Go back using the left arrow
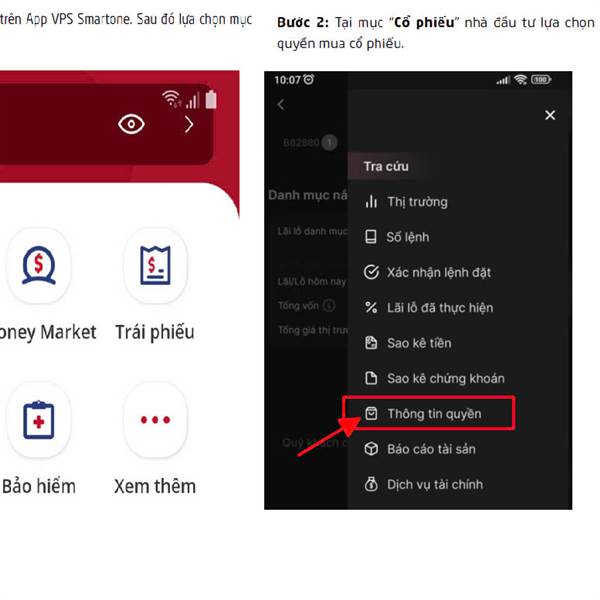The width and height of the screenshot is (600, 600). coord(281,104)
